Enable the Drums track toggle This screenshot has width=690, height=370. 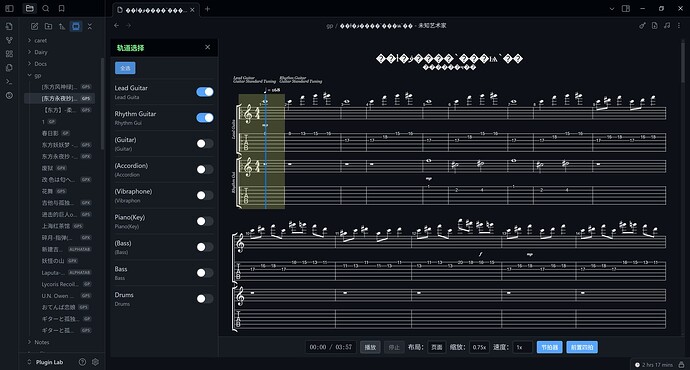tap(205, 298)
